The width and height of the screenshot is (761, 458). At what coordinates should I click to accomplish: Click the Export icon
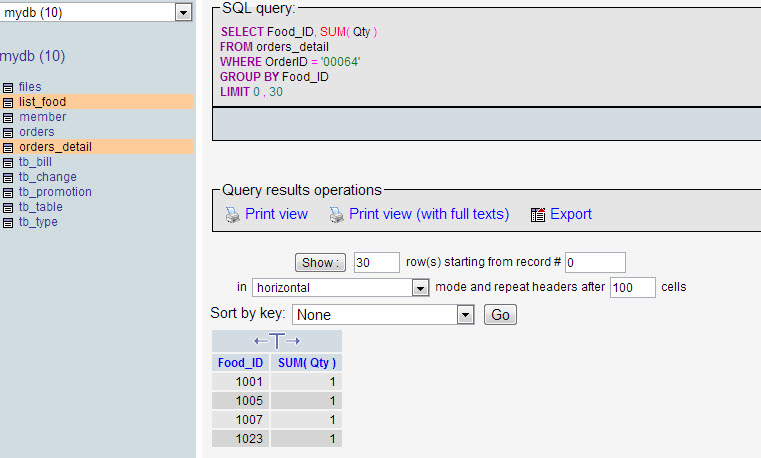point(538,214)
